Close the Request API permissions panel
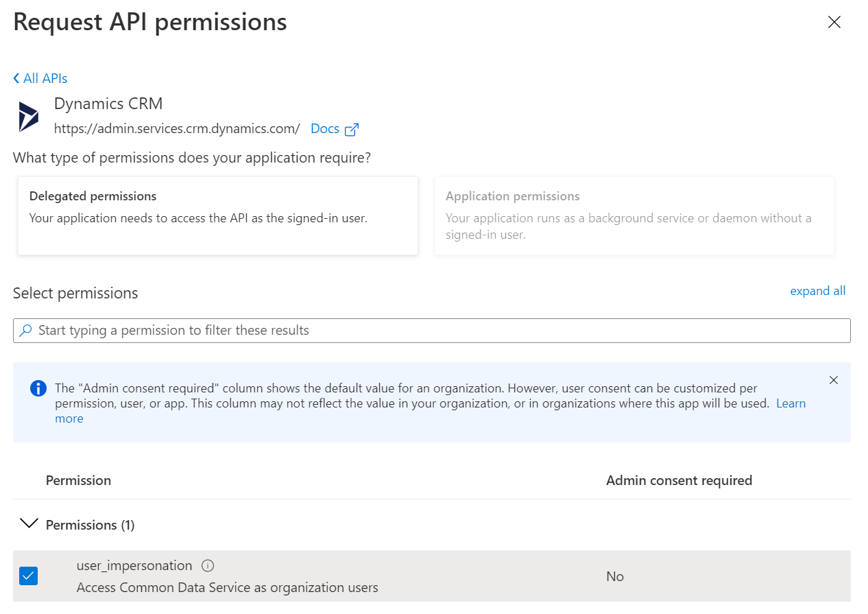Screen dimensions: 868x614 pyautogui.click(x=834, y=23)
